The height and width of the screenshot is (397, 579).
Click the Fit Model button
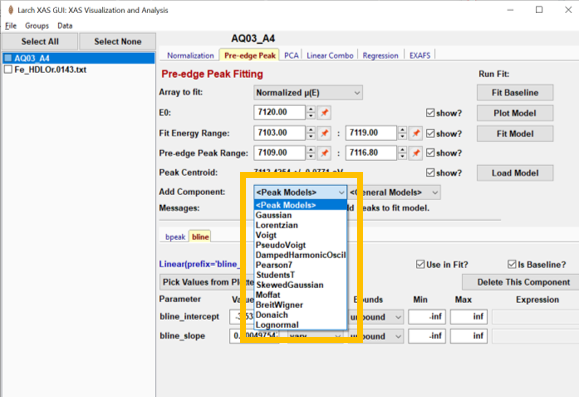515,134
